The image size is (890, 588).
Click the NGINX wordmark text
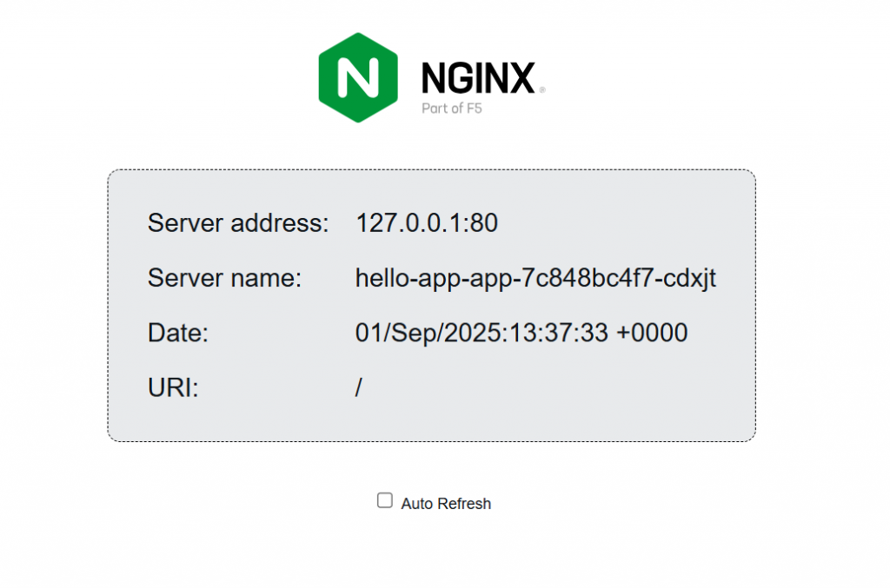point(479,77)
